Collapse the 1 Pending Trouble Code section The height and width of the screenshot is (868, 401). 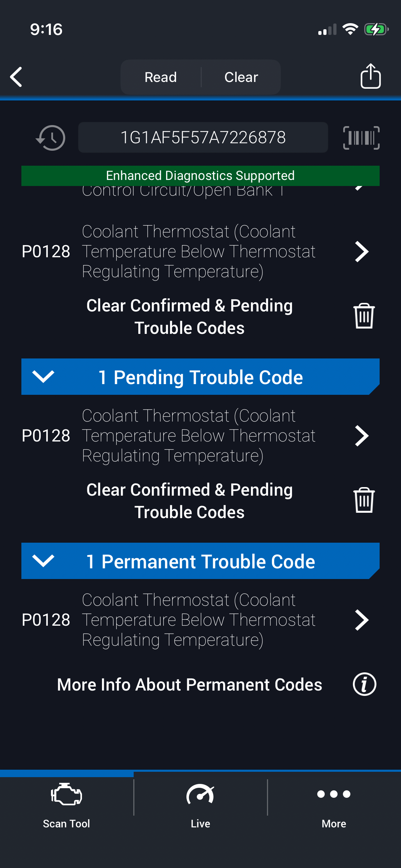pyautogui.click(x=43, y=376)
